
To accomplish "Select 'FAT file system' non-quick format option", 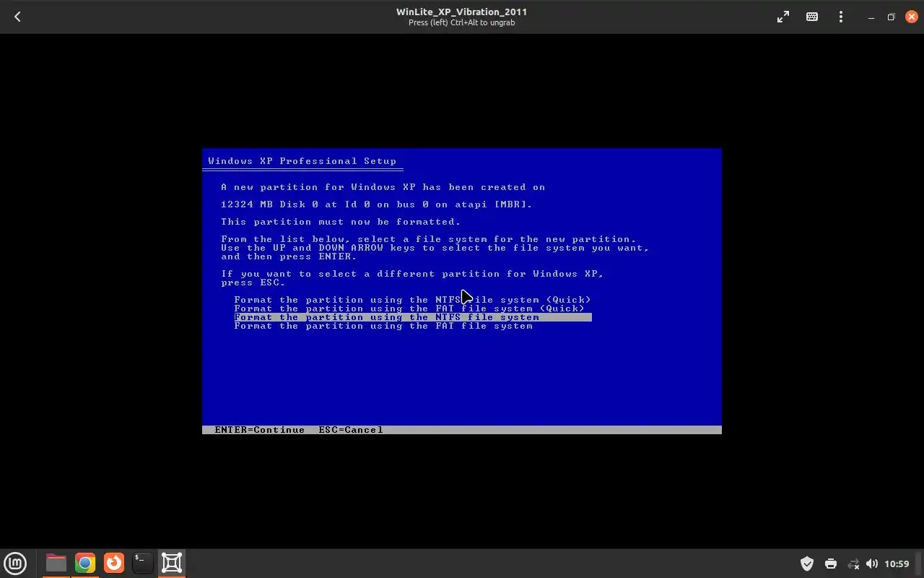I will pos(383,326).
